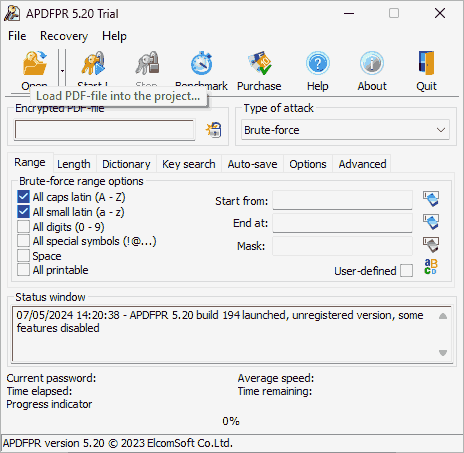Click the Start from input field
The width and height of the screenshot is (464, 453).
coord(342,200)
